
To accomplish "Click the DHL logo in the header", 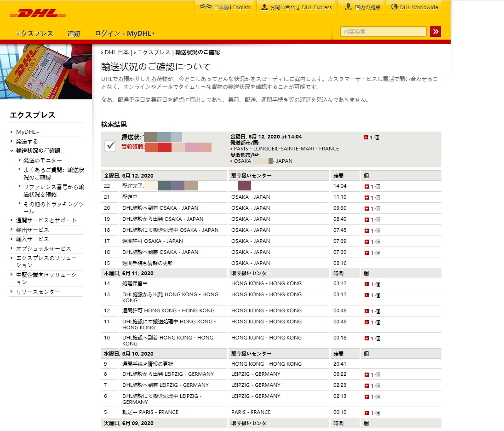I will click(38, 13).
